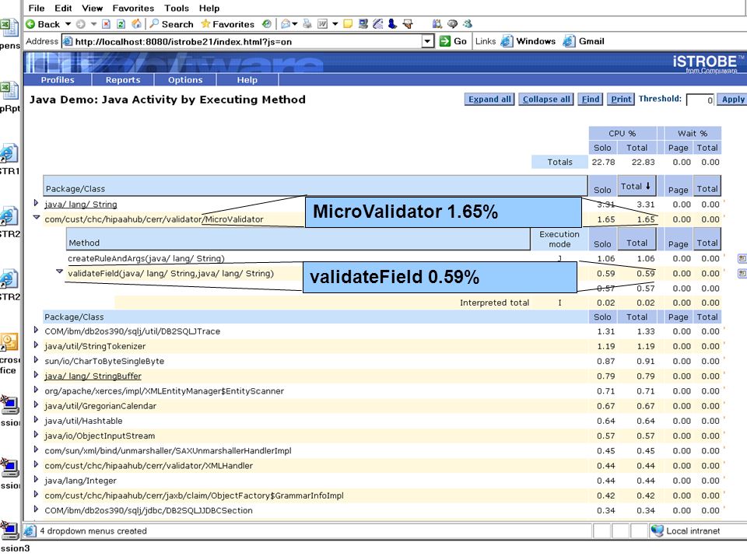Expand the SAXUnmarshallerHandlerImpl row
Image resolution: width=747 pixels, height=560 pixels.
(36, 449)
